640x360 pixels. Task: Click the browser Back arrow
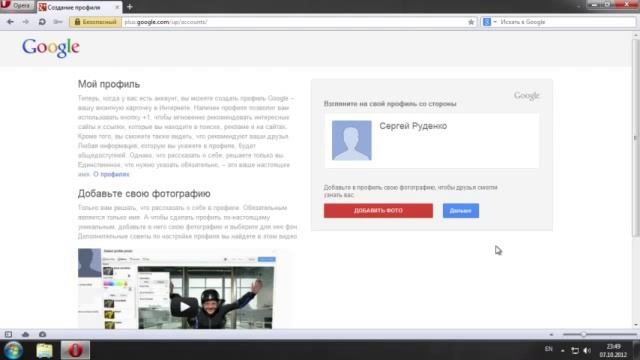(x=10, y=22)
